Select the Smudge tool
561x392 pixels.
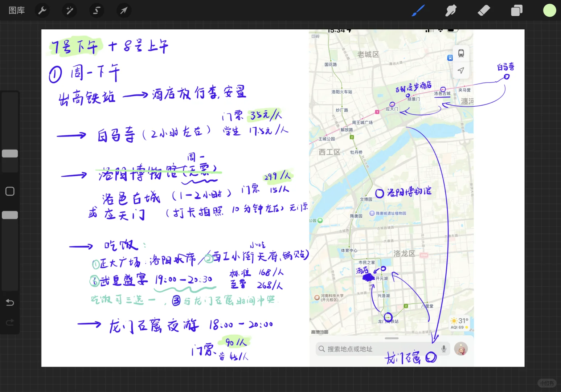pyautogui.click(x=451, y=11)
